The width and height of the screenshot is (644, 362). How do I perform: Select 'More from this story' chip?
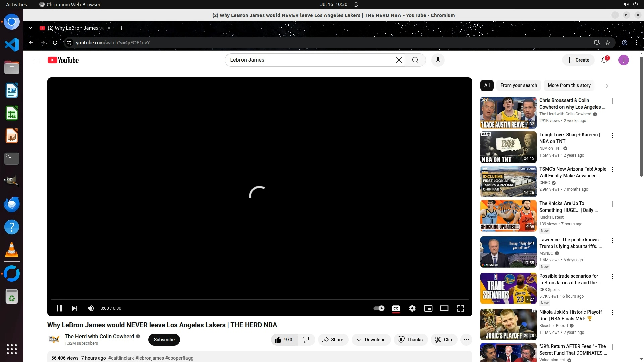click(569, 85)
